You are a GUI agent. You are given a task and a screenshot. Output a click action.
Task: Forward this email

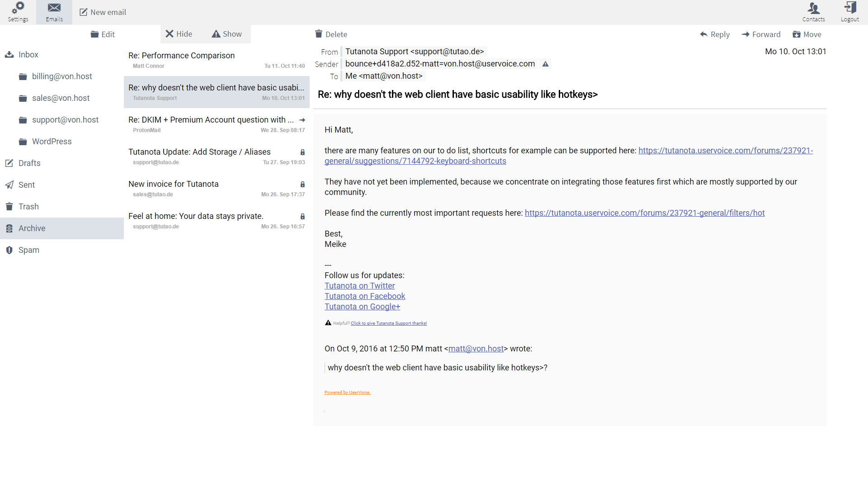point(761,34)
